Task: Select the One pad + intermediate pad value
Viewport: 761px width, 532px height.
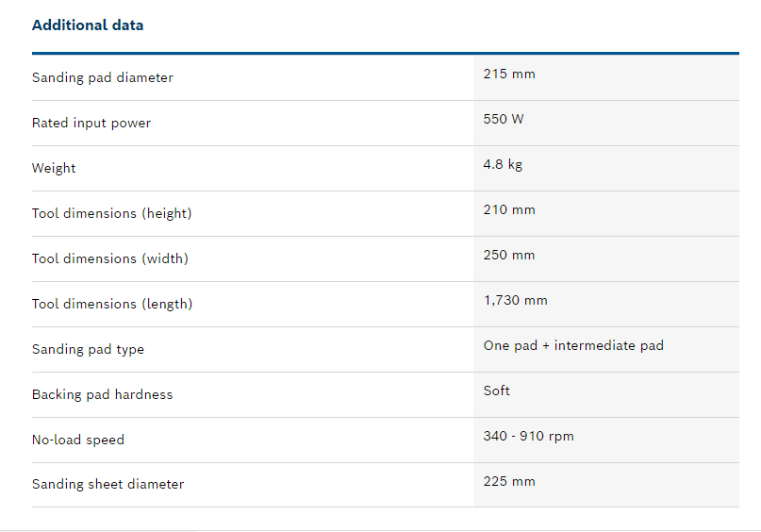Action: click(573, 345)
